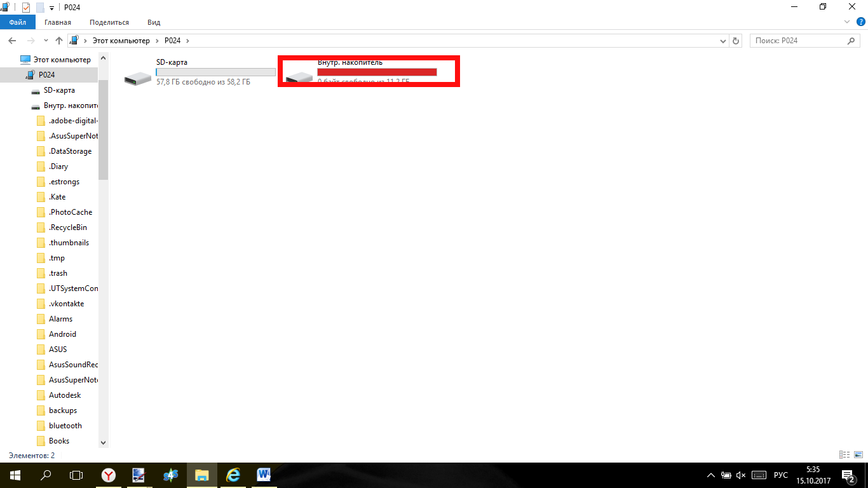This screenshot has width=868, height=488.
Task: Launch Yandex Browser from the taskbar
Action: 109,475
